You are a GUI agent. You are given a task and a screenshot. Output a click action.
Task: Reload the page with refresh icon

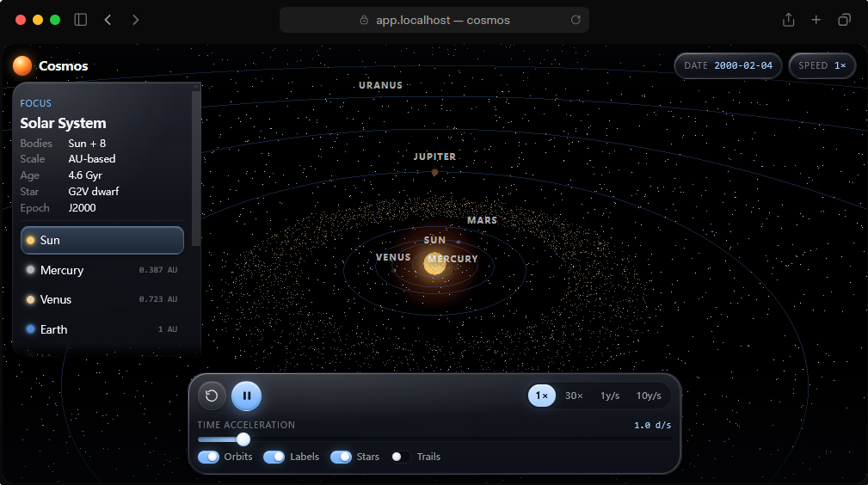(576, 20)
